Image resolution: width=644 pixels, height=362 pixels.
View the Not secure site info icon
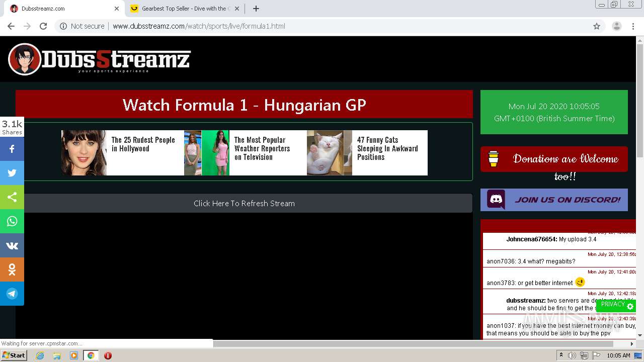pos(63,26)
